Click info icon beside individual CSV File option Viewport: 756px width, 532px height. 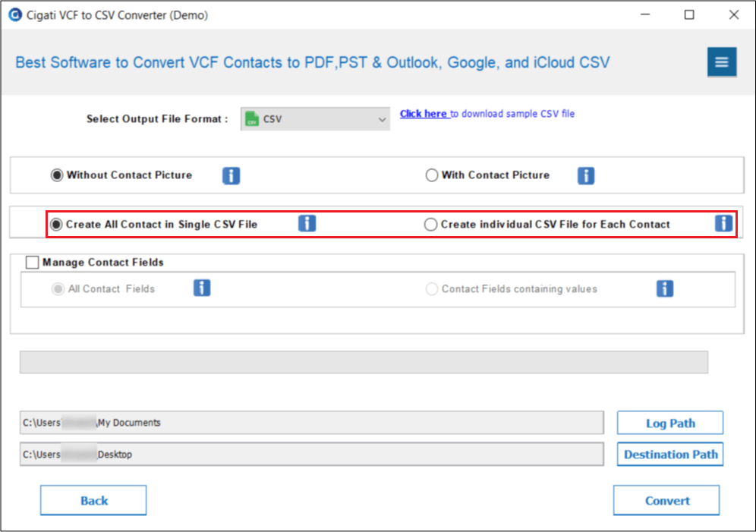tap(723, 224)
